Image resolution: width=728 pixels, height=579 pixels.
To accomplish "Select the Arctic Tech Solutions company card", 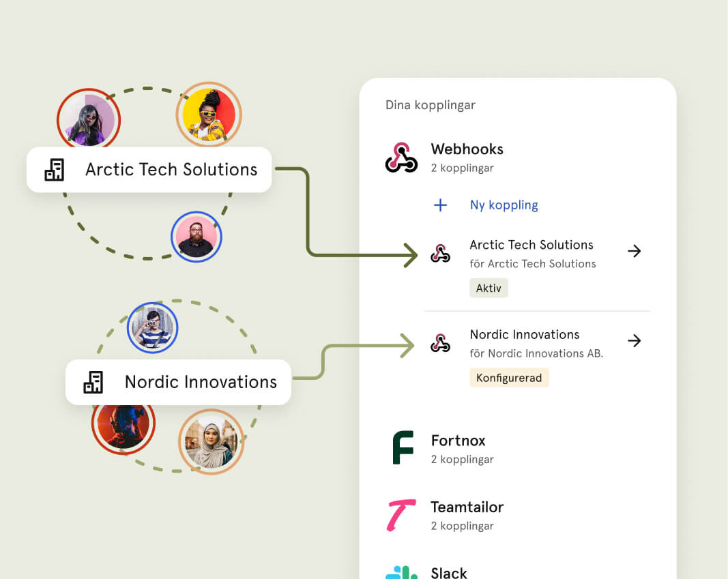I will (x=149, y=170).
